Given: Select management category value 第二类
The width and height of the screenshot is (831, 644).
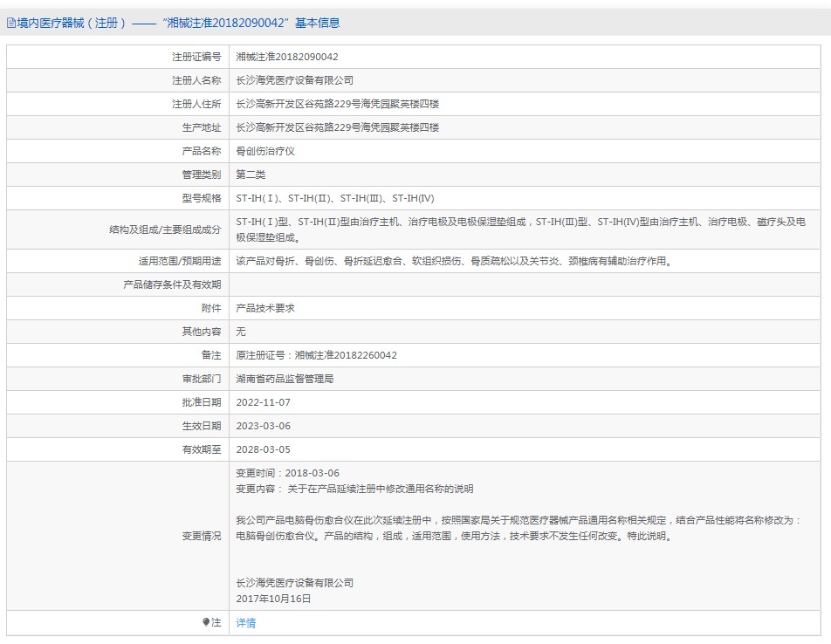Looking at the screenshot, I should (x=251, y=175).
